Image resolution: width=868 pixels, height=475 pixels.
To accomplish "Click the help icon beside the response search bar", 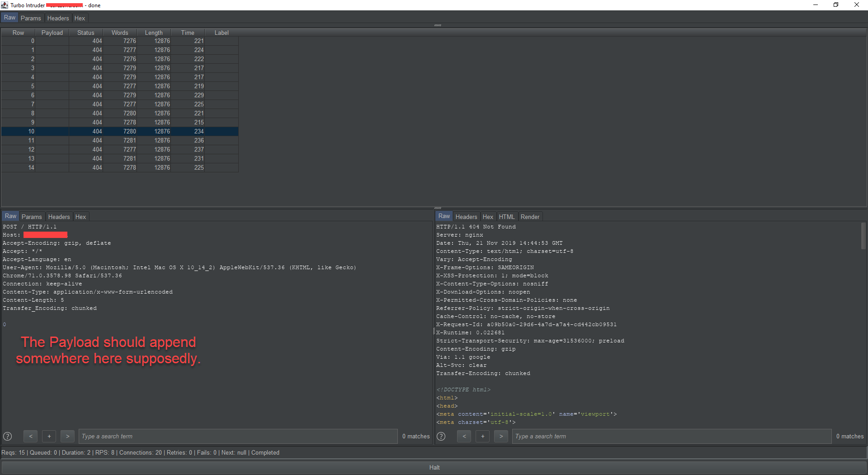I will pos(441,436).
